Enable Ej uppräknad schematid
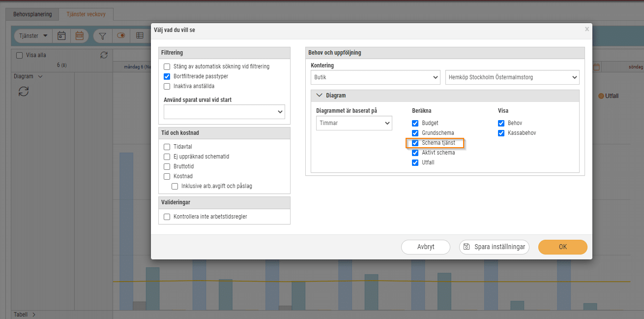The height and width of the screenshot is (319, 644). pyautogui.click(x=167, y=157)
